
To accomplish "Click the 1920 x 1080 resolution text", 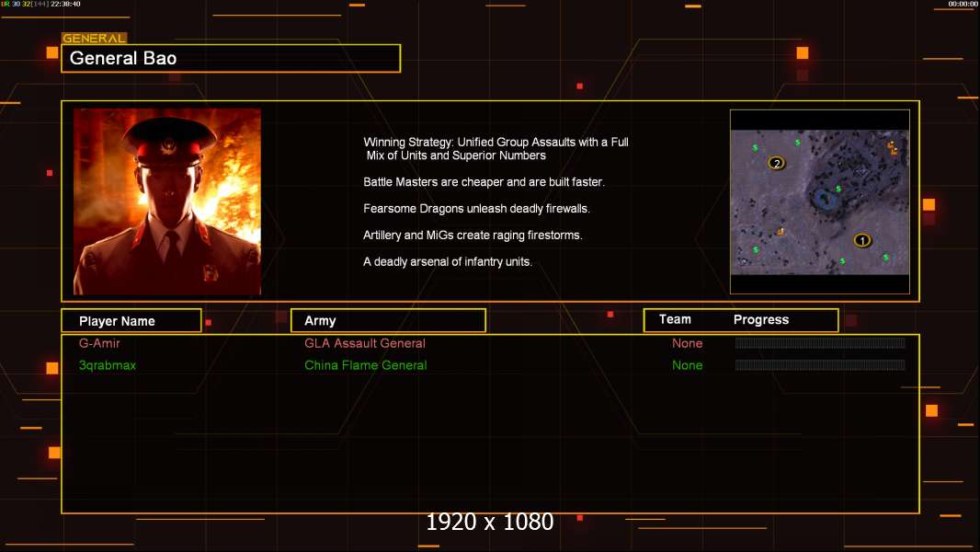I will pos(489,522).
